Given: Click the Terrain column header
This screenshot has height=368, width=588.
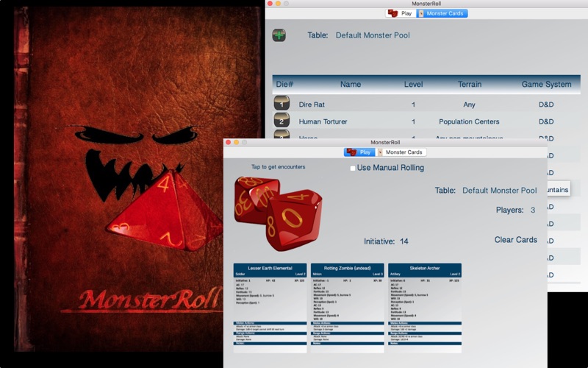Looking at the screenshot, I should [x=470, y=84].
